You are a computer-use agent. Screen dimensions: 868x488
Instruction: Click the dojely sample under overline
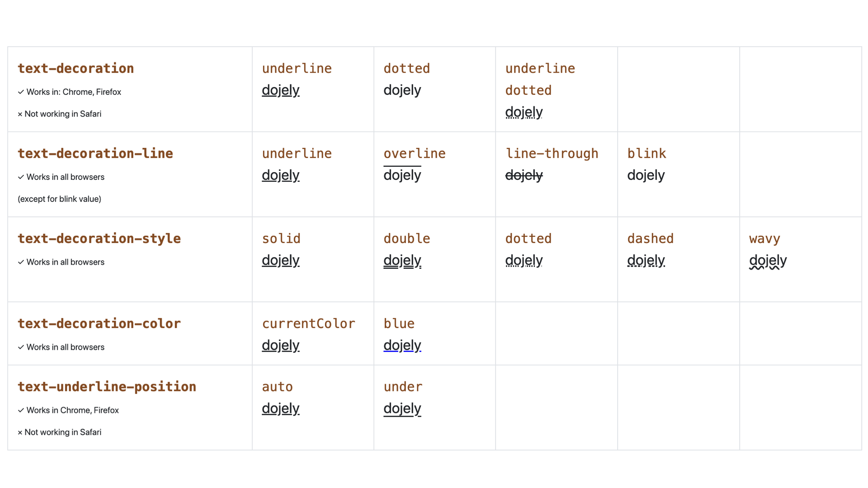402,175
